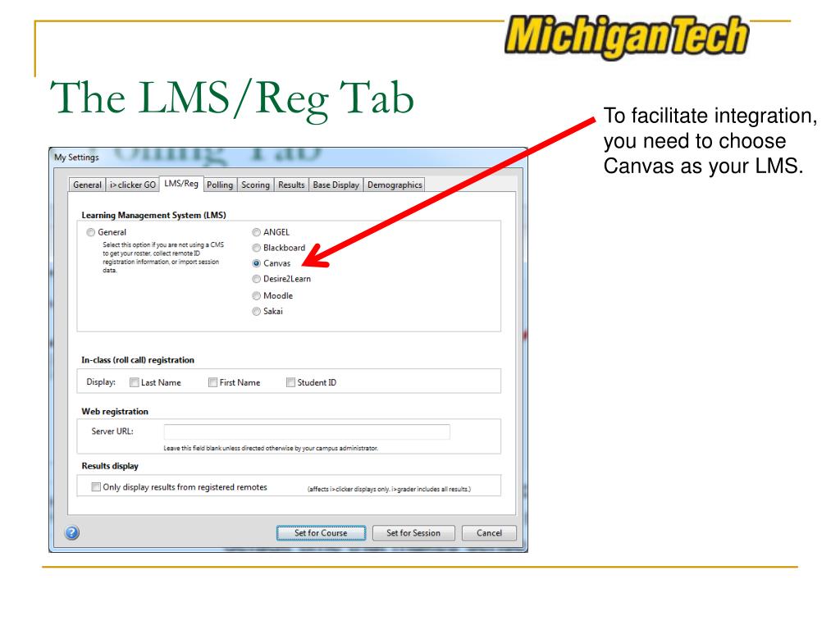Viewport: 840px width, 630px height.
Task: Open the i>clicker GO tab
Action: [x=132, y=185]
